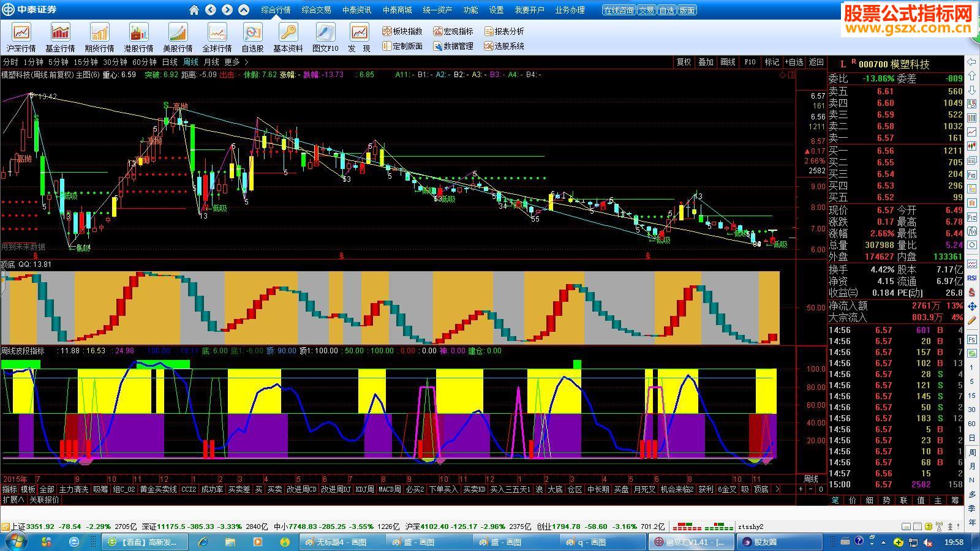The image size is (980, 551).
Task: Click left arrow icon atop right sidebar
Action: click(972, 62)
